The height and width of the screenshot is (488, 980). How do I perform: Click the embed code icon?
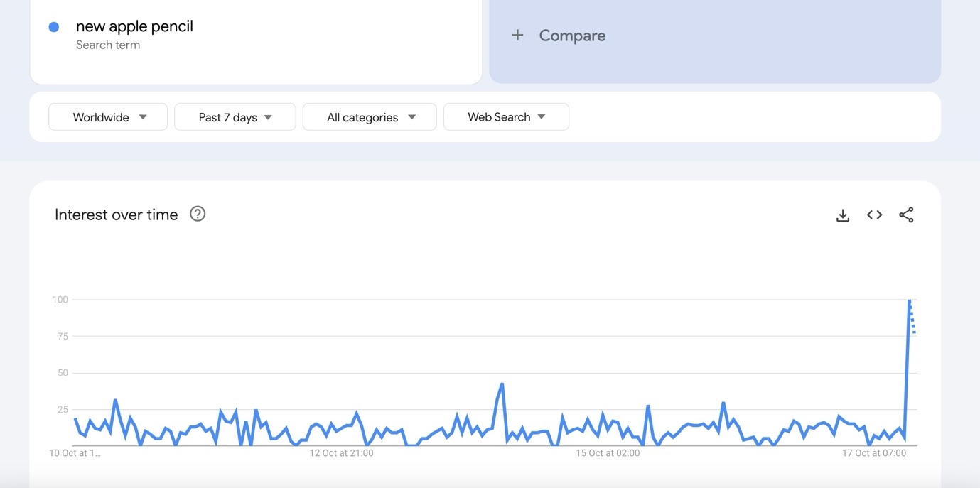click(874, 215)
